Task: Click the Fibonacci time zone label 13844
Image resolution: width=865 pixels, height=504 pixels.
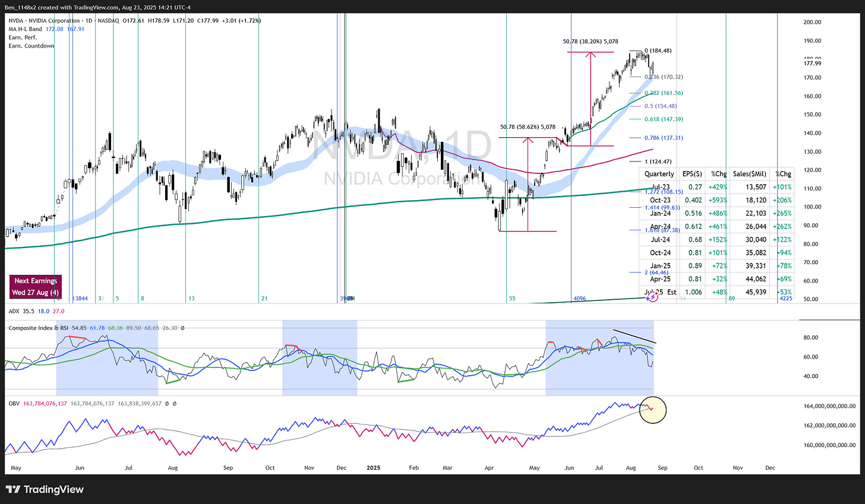Action: (x=80, y=299)
